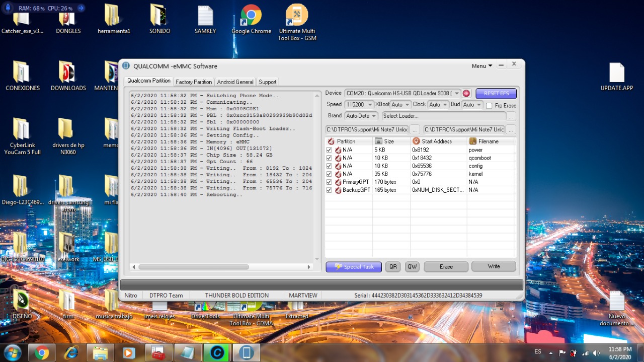Open the DISENO desktop icon
The image size is (644, 362).
tap(23, 304)
